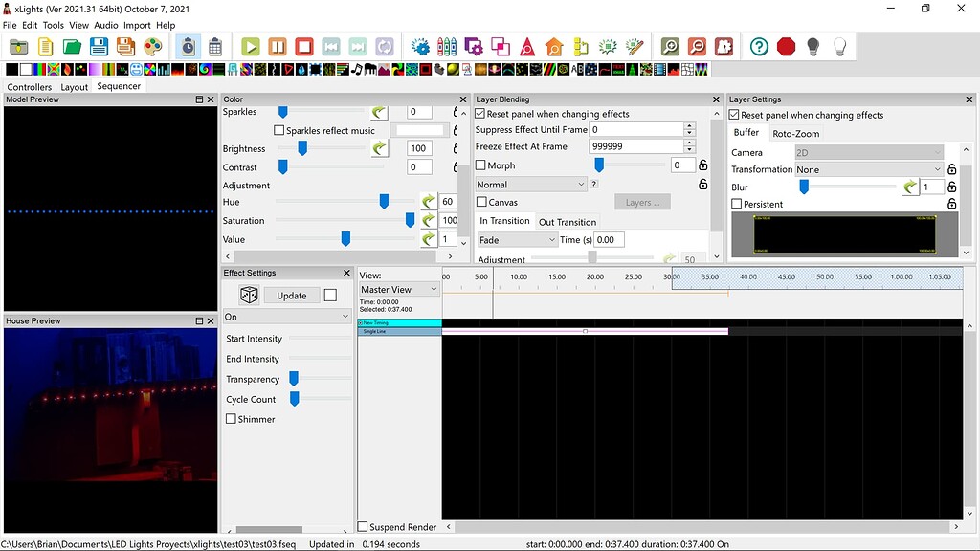Enable the Sparkles reflect music checkbox
980x551 pixels.
click(x=279, y=130)
